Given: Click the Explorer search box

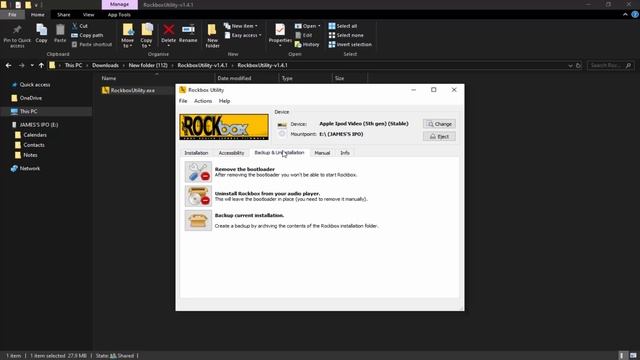Looking at the screenshot, I should coord(611,65).
